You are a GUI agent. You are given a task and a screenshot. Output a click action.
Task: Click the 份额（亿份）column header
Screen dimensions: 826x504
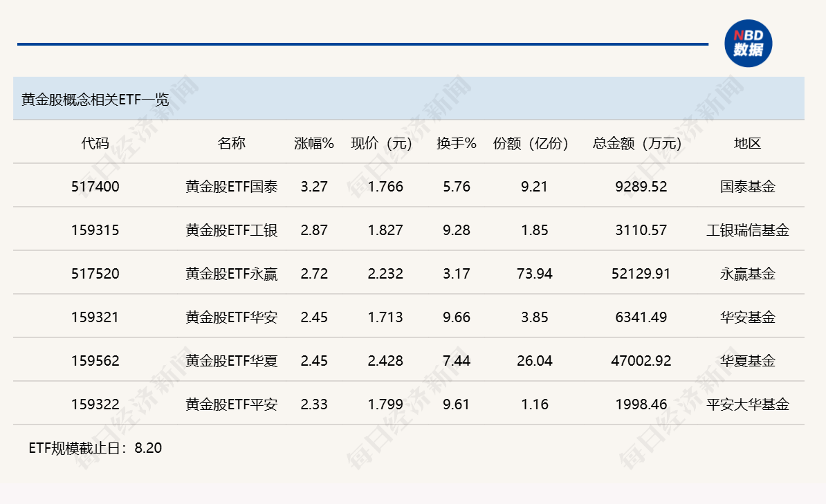click(x=531, y=142)
